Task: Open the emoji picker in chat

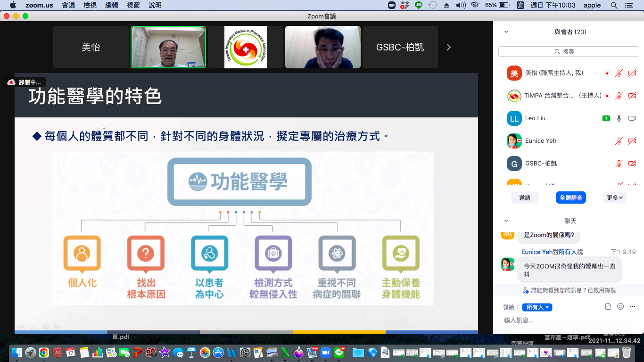Action: coord(620,306)
